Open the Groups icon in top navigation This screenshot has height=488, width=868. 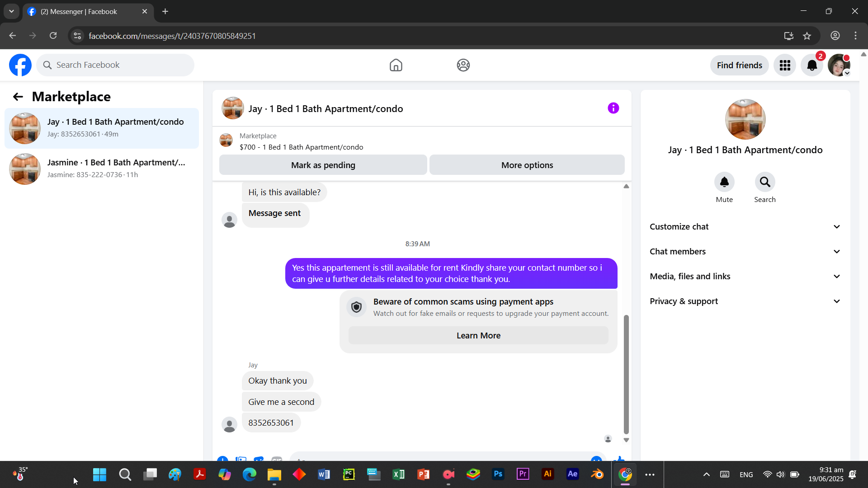(463, 65)
